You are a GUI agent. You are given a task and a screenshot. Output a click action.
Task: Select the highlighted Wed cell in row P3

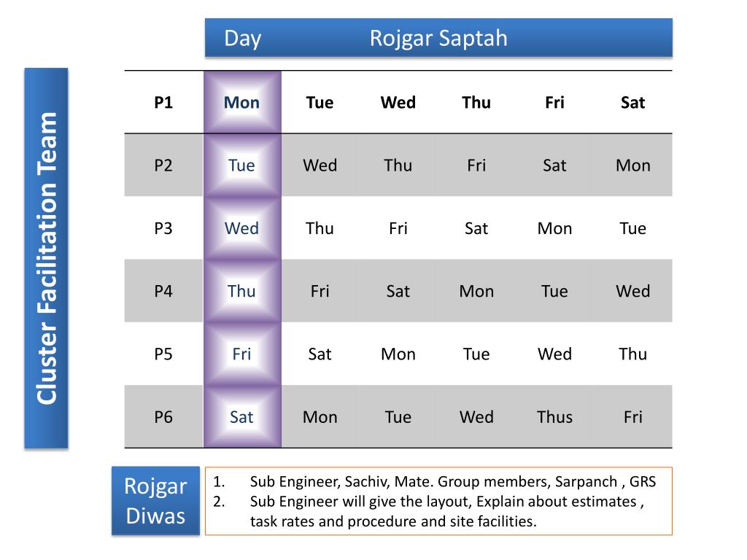pos(242,228)
